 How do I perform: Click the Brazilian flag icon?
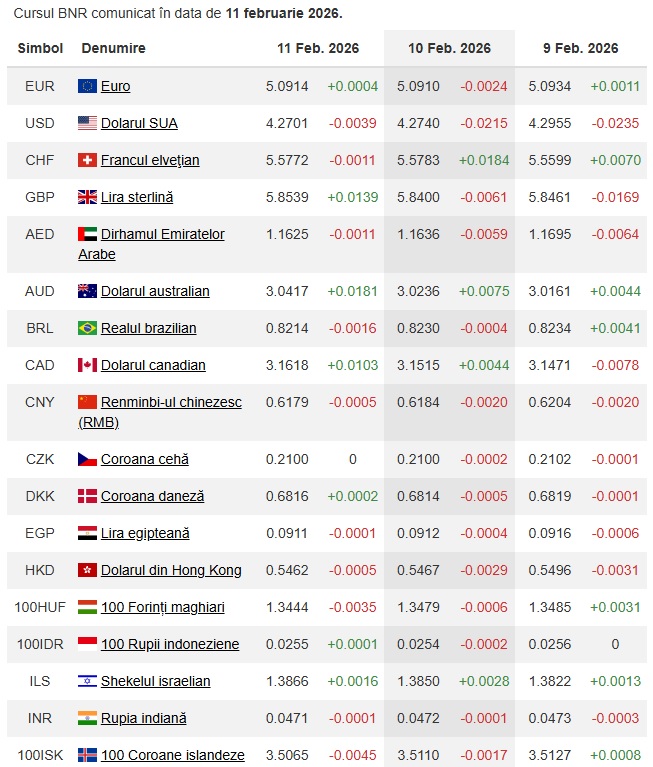(87, 328)
